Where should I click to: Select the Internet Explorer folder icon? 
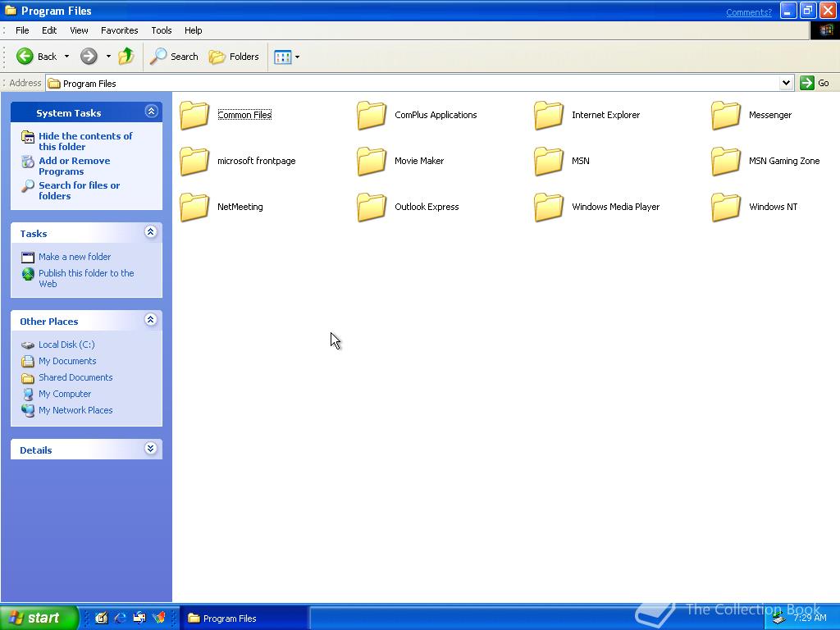[x=549, y=115]
